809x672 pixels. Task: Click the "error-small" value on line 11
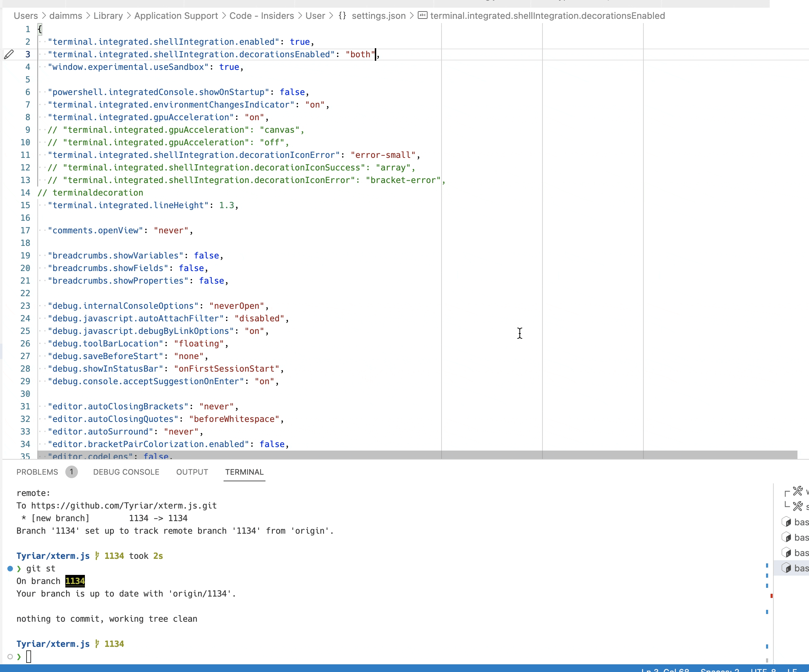coord(383,155)
